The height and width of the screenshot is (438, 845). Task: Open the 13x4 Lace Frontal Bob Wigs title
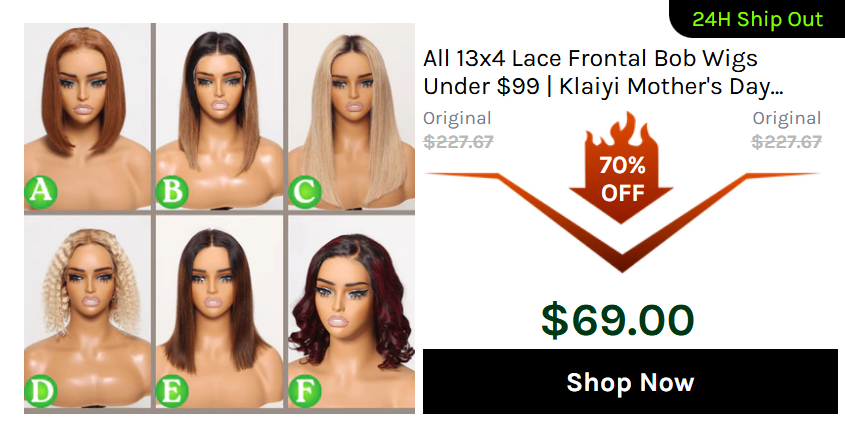pyautogui.click(x=603, y=72)
